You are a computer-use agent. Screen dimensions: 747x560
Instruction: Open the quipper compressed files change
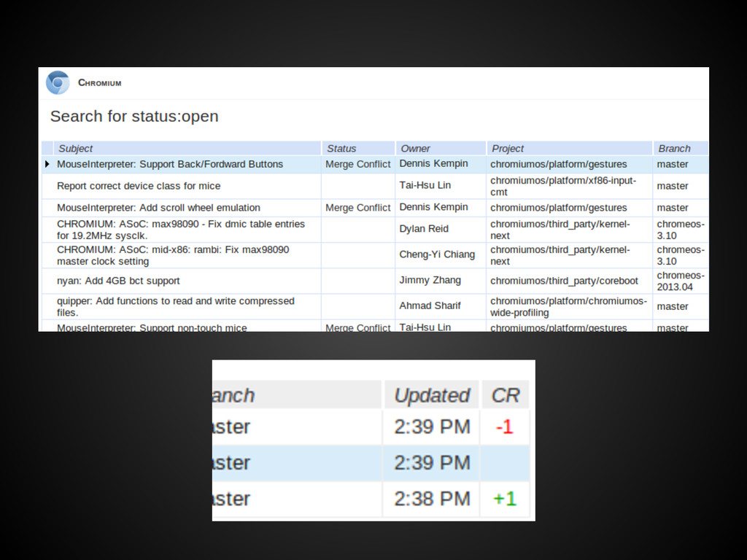175,307
